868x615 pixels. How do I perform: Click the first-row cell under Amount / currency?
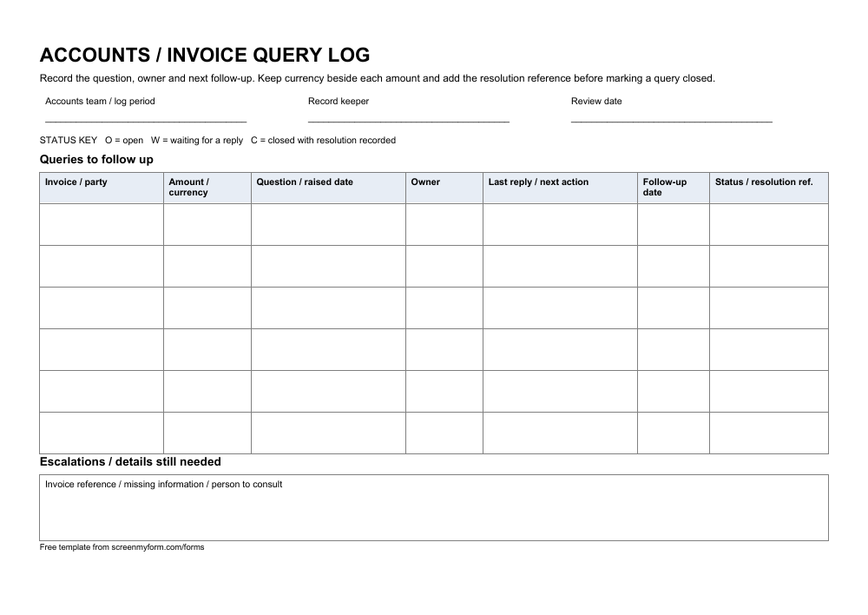[x=207, y=224]
